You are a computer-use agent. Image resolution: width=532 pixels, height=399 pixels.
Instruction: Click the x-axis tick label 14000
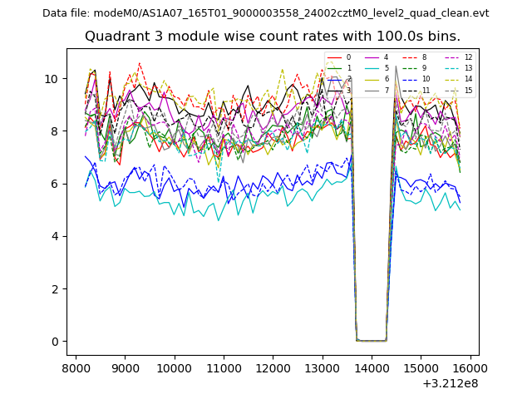(x=372, y=367)
